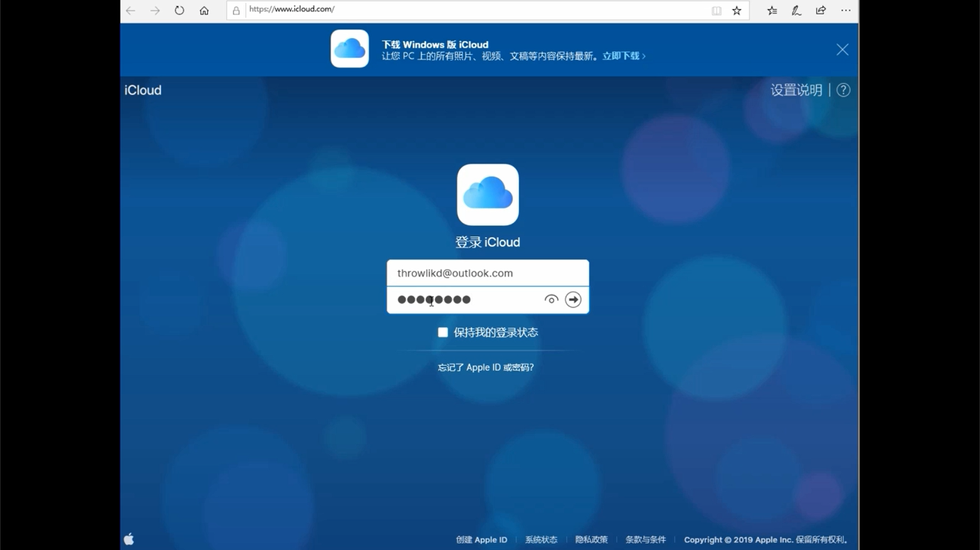
Task: Follow the 立即下载 download link
Action: [x=624, y=56]
